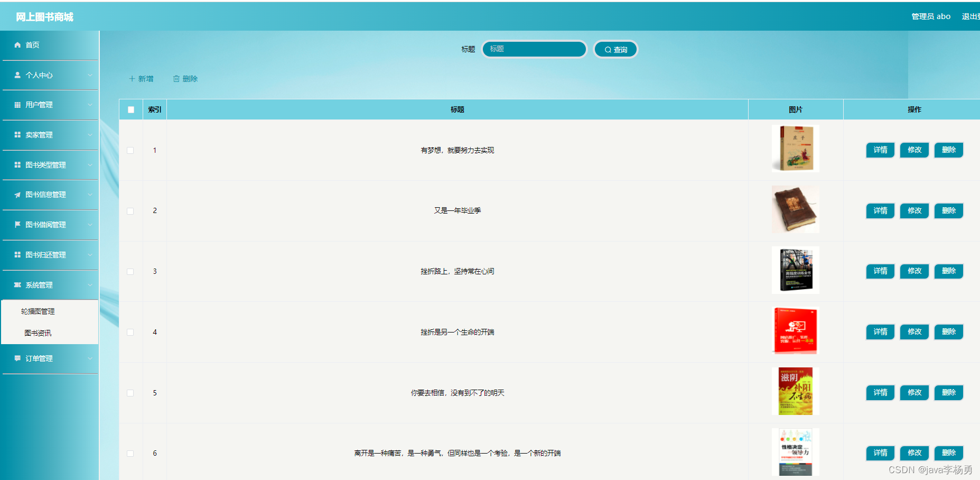Click 修改 for the 又是一年毕业季 row
The image size is (980, 480).
click(914, 211)
